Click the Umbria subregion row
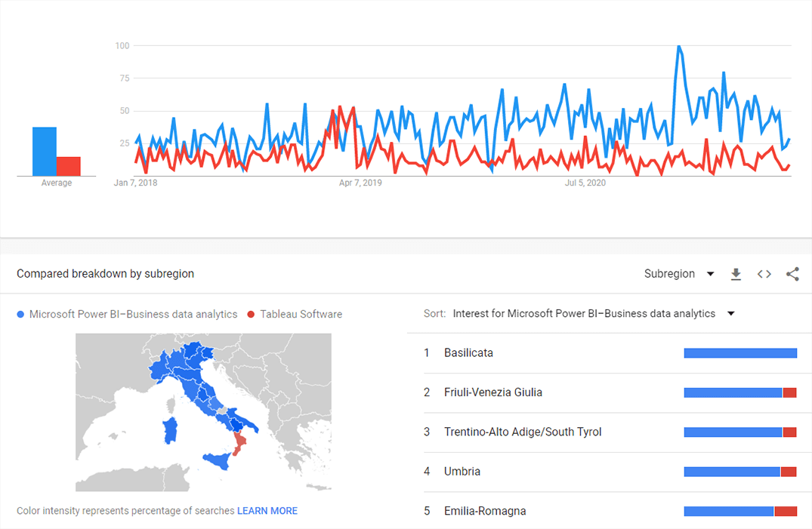 pos(462,472)
